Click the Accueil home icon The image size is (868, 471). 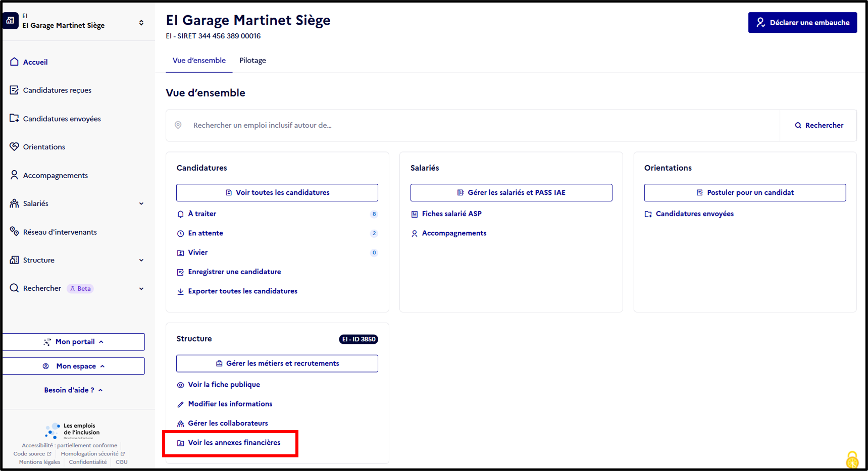coord(14,62)
